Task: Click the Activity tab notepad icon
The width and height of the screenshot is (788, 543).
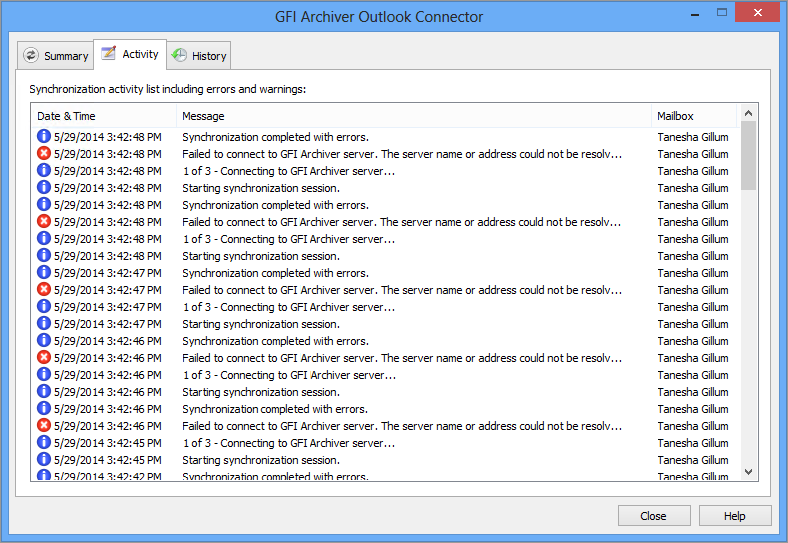Action: [x=108, y=54]
